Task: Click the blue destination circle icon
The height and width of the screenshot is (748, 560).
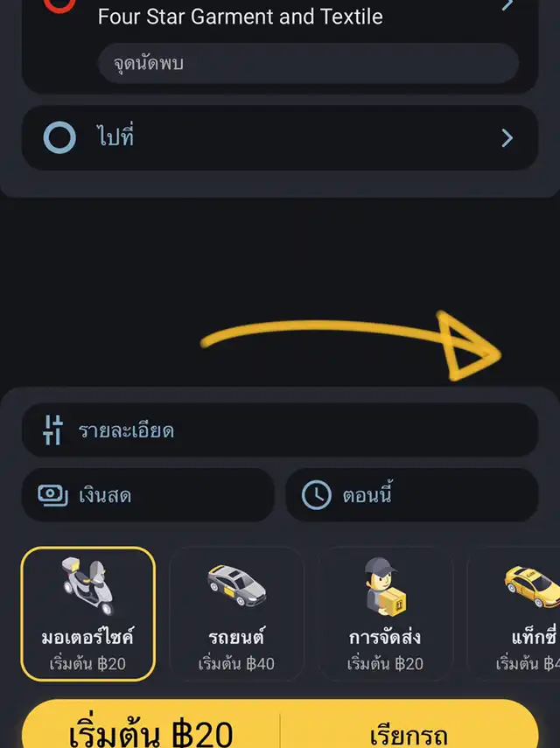Action: 59,138
